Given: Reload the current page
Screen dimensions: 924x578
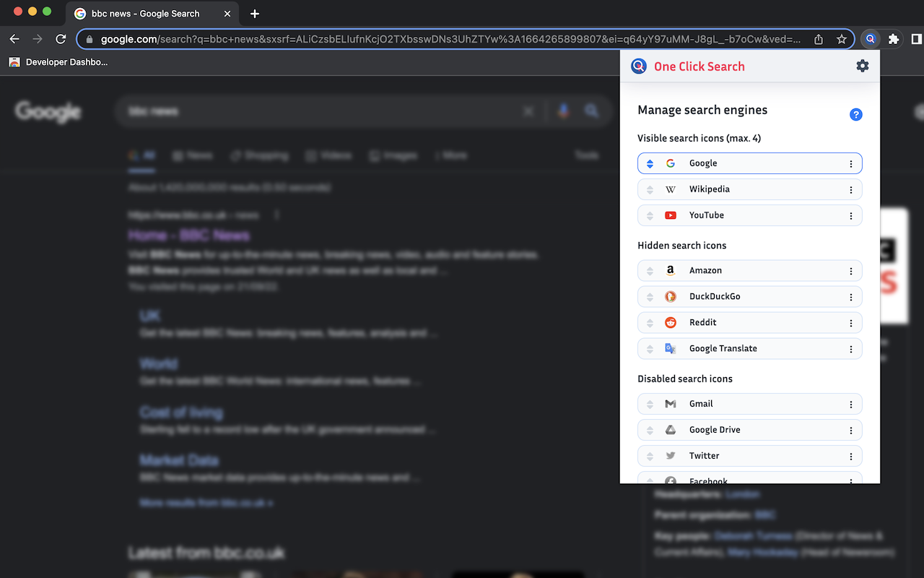Looking at the screenshot, I should point(61,39).
